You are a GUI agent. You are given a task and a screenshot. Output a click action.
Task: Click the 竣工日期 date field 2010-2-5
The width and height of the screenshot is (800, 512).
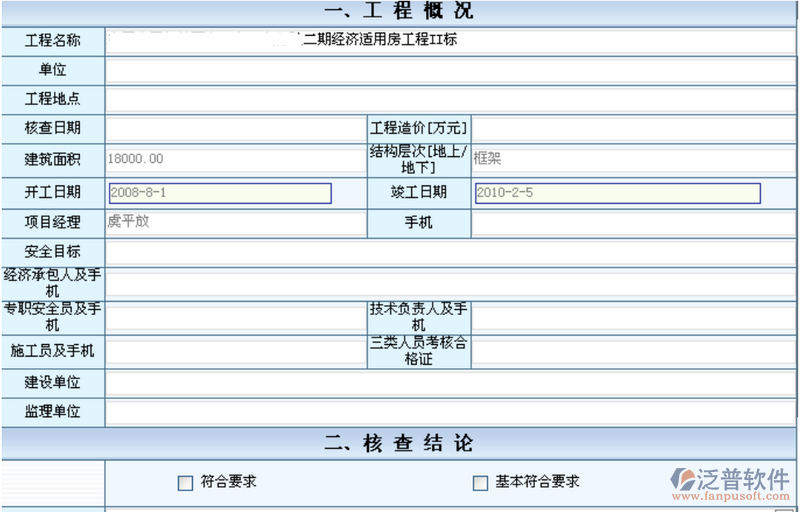617,193
